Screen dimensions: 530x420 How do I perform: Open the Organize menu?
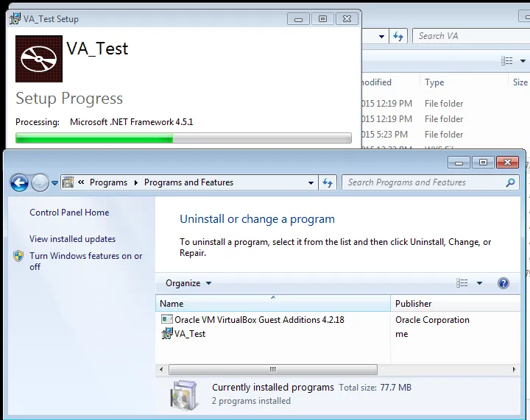tap(188, 283)
